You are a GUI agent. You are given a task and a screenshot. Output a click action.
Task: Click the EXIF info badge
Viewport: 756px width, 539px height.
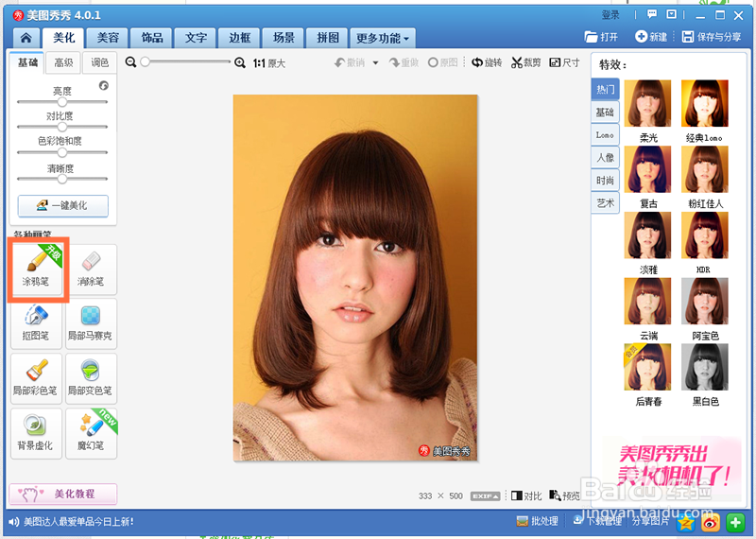tap(485, 496)
